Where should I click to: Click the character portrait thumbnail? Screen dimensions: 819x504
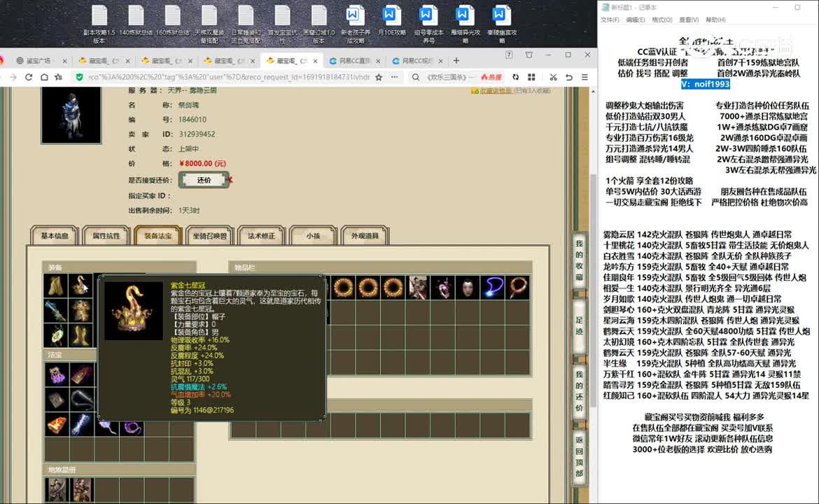(x=71, y=115)
